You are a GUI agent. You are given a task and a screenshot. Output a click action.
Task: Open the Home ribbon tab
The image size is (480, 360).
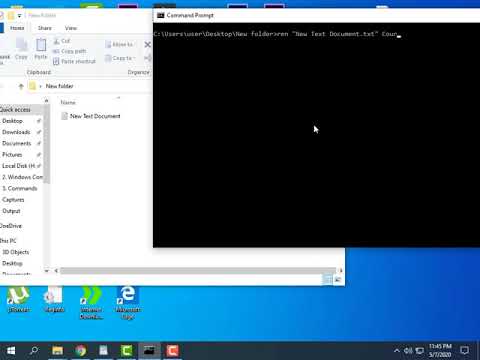[x=17, y=28]
